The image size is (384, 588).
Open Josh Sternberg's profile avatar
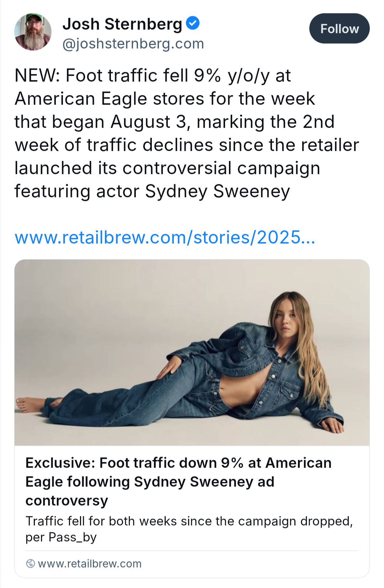33,32
